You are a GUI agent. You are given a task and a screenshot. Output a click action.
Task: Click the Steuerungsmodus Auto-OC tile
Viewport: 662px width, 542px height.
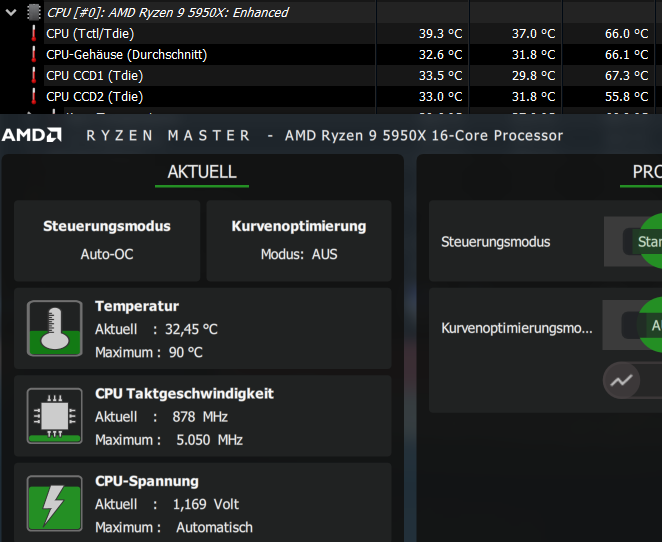107,241
